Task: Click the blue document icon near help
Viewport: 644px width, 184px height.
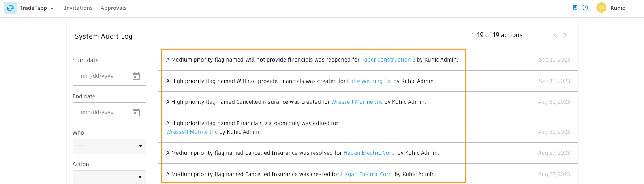Action: 575,8
